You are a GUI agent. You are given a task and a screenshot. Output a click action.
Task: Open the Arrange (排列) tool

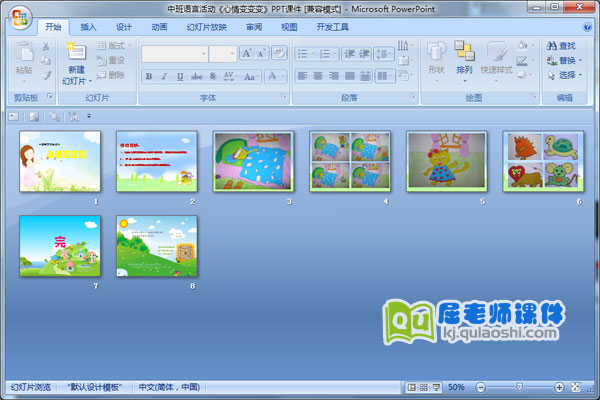[464, 58]
